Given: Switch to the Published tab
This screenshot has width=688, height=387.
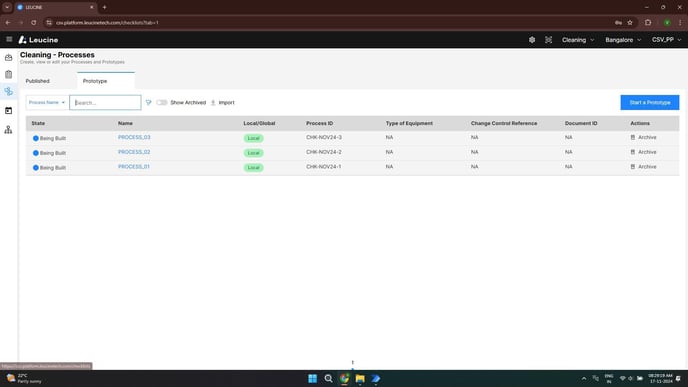Looking at the screenshot, I should tap(38, 81).
